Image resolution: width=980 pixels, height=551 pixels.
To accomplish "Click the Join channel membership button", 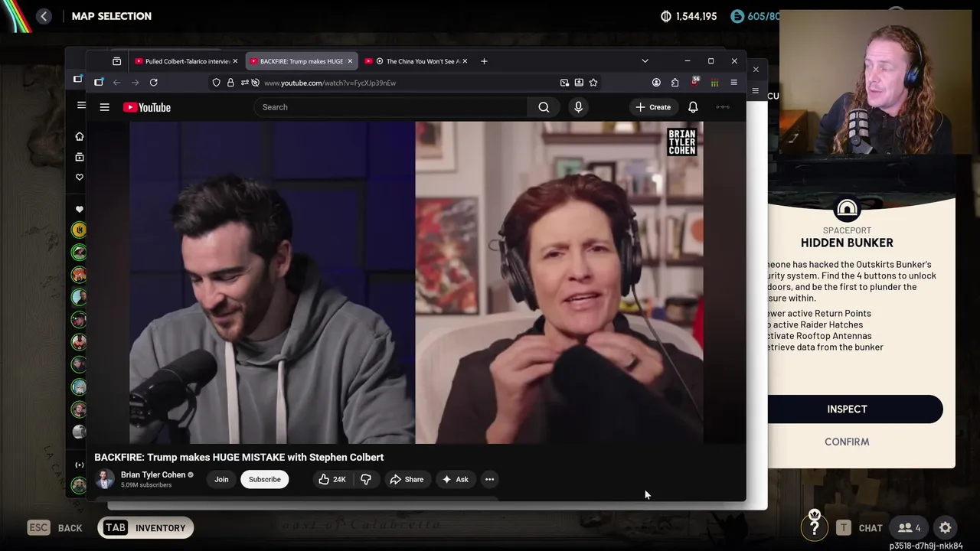I will 221,479.
